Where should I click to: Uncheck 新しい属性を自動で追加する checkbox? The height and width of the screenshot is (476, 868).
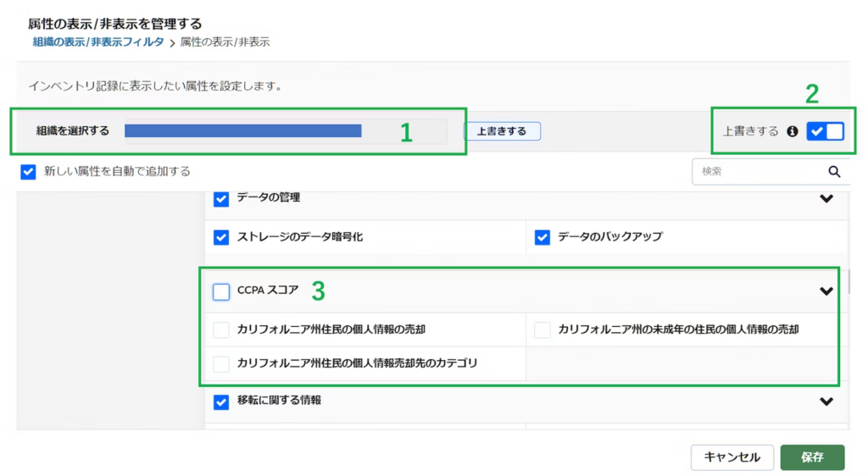[29, 171]
